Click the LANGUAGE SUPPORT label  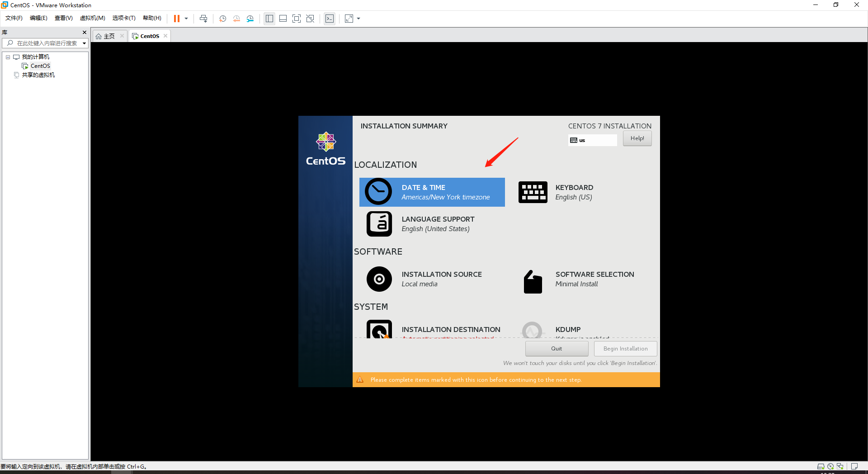pyautogui.click(x=438, y=219)
